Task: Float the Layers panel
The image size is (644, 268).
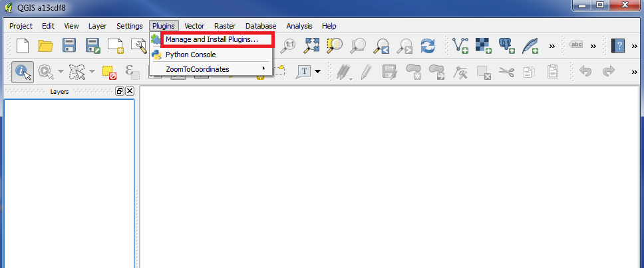Action: pos(120,91)
